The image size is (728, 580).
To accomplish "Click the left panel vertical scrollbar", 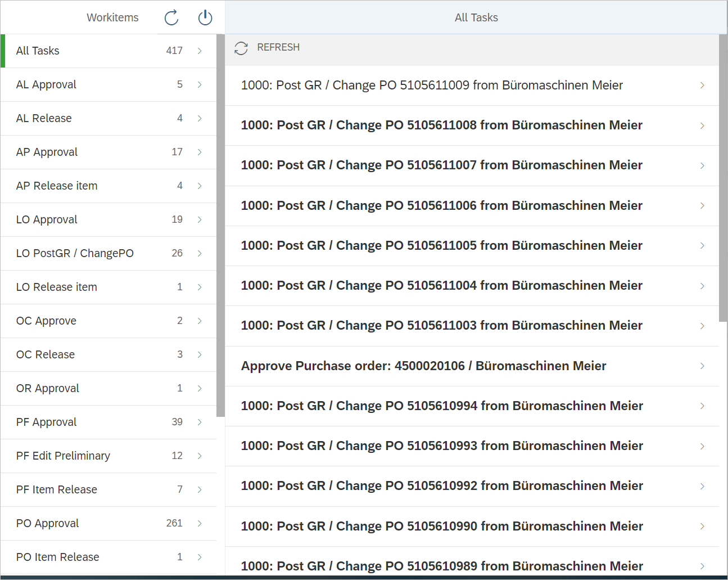I will click(220, 225).
